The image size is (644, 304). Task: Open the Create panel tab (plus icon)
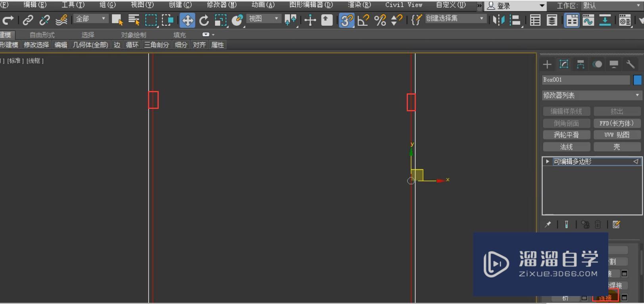tap(547, 64)
